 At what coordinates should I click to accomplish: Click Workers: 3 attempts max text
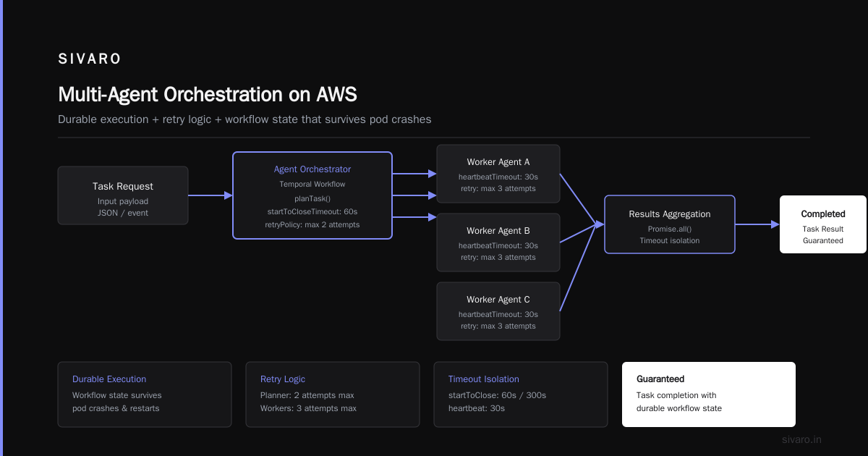(x=309, y=408)
